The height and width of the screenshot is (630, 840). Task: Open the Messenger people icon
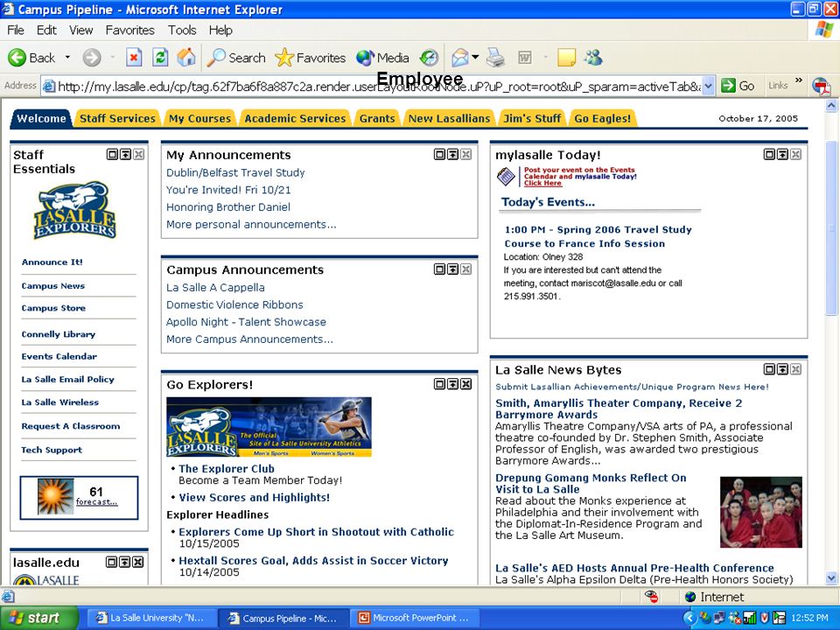pos(593,58)
